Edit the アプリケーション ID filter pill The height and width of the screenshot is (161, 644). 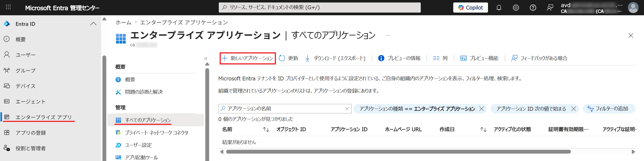pyautogui.click(x=531, y=108)
